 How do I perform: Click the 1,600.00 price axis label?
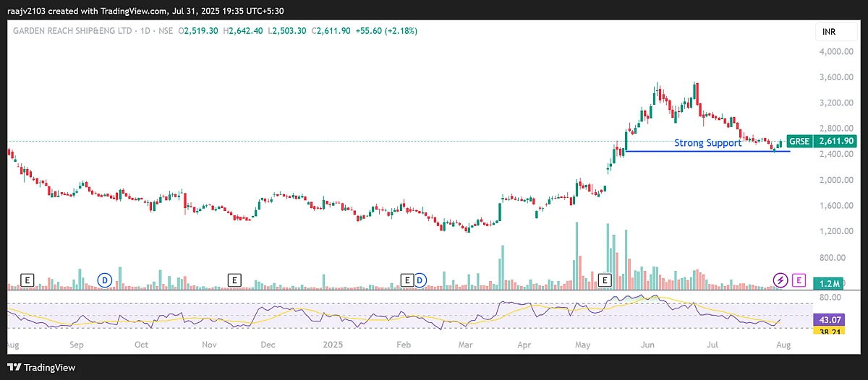pos(835,206)
